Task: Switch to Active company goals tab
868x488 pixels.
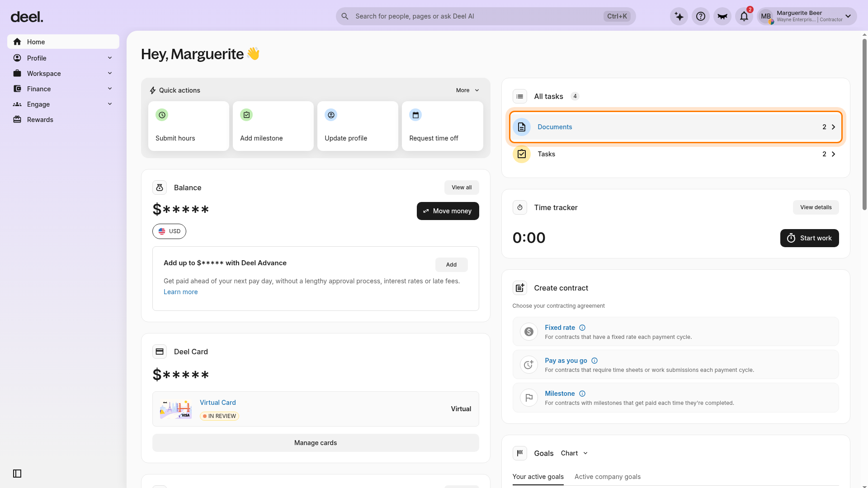Action: click(607, 477)
